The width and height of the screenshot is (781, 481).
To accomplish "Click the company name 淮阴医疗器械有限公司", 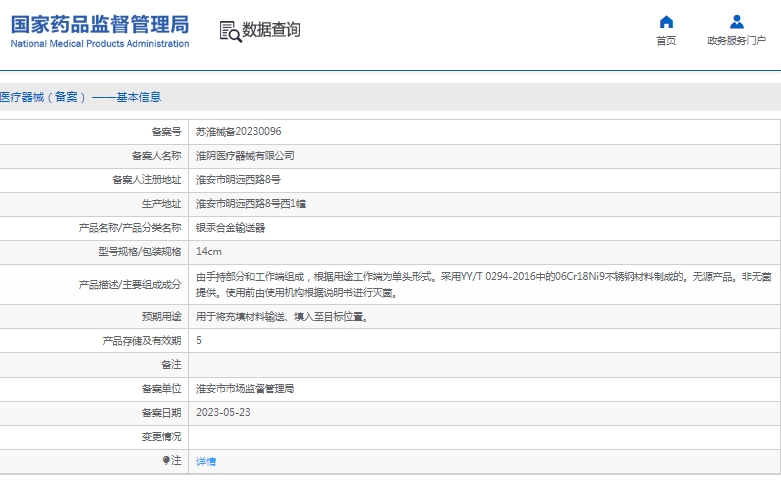I will click(x=245, y=156).
